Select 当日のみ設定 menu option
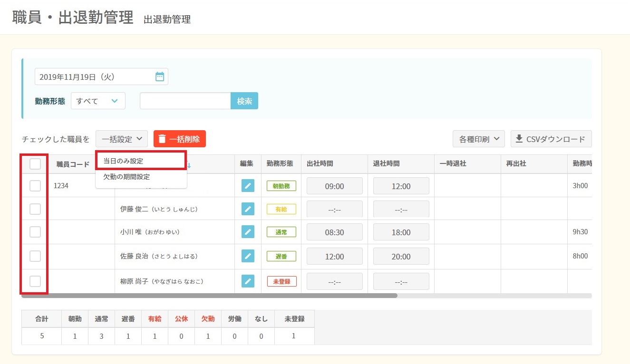This screenshot has width=630, height=364. tap(141, 161)
